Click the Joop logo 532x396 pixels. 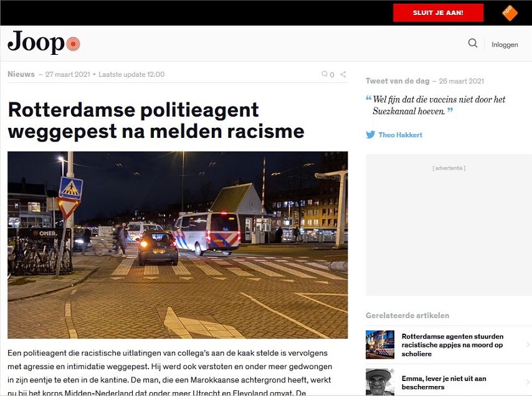44,42
